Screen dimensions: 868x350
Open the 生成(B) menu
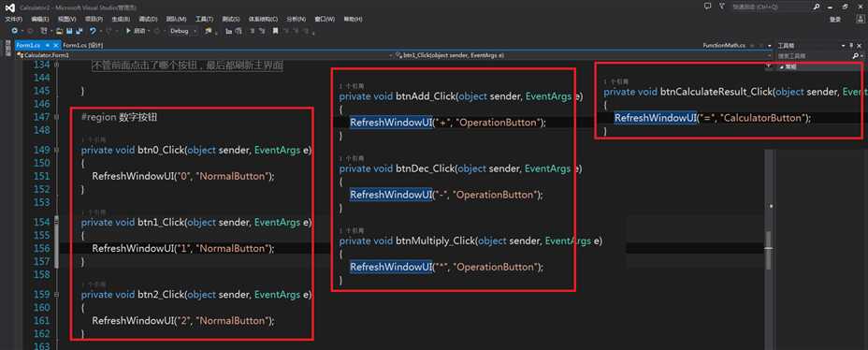[x=121, y=19]
